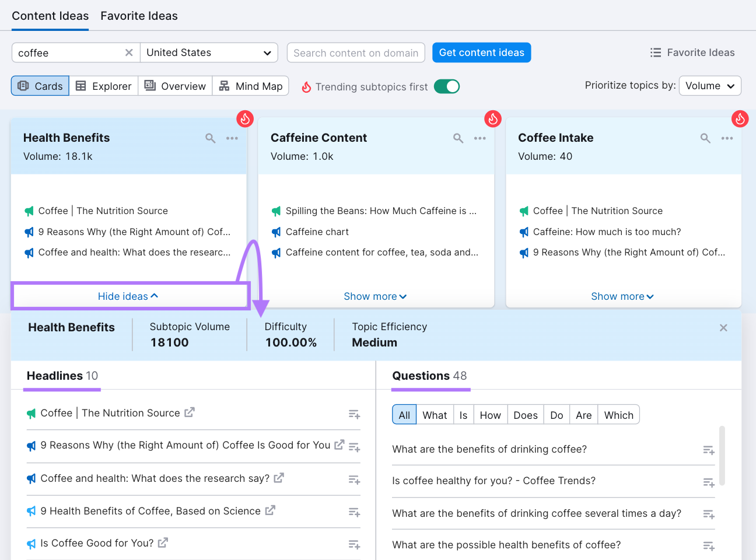The height and width of the screenshot is (560, 756).
Task: Click the Search content on domain field
Action: (356, 52)
